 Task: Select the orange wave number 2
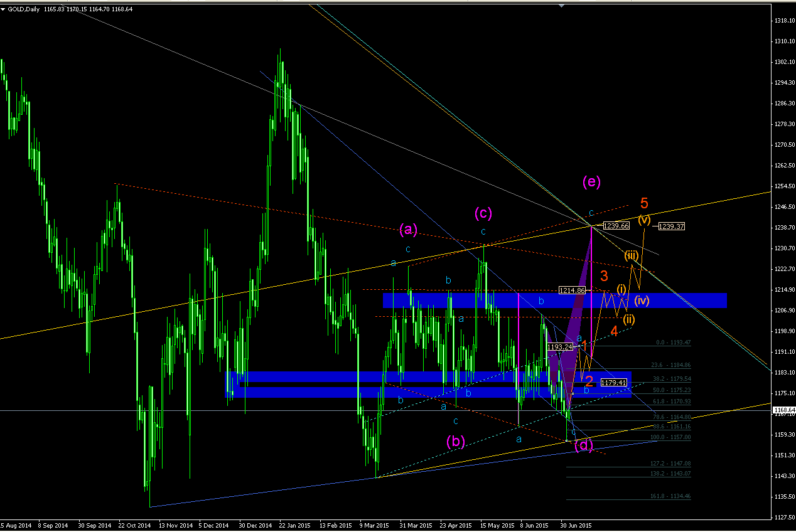(x=589, y=381)
